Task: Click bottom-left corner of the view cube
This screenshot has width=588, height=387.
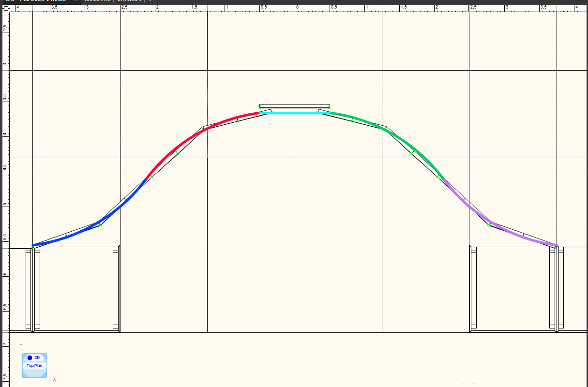Action: (24, 376)
